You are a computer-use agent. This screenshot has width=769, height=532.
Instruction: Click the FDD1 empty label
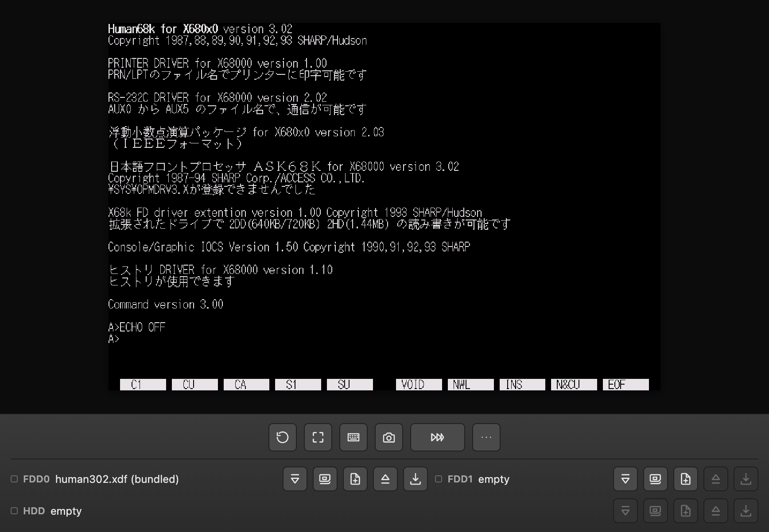pyautogui.click(x=494, y=479)
